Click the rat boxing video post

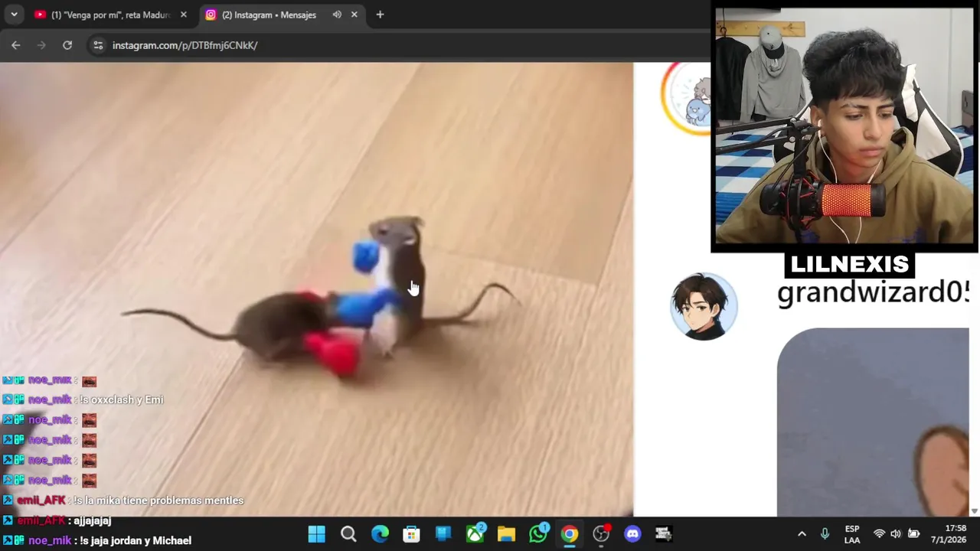pos(316,289)
